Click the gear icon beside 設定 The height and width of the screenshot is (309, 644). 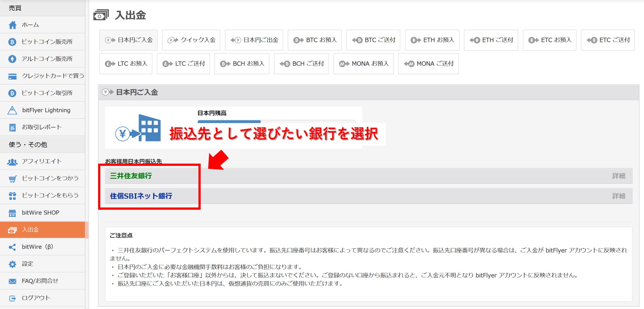pyautogui.click(x=13, y=264)
